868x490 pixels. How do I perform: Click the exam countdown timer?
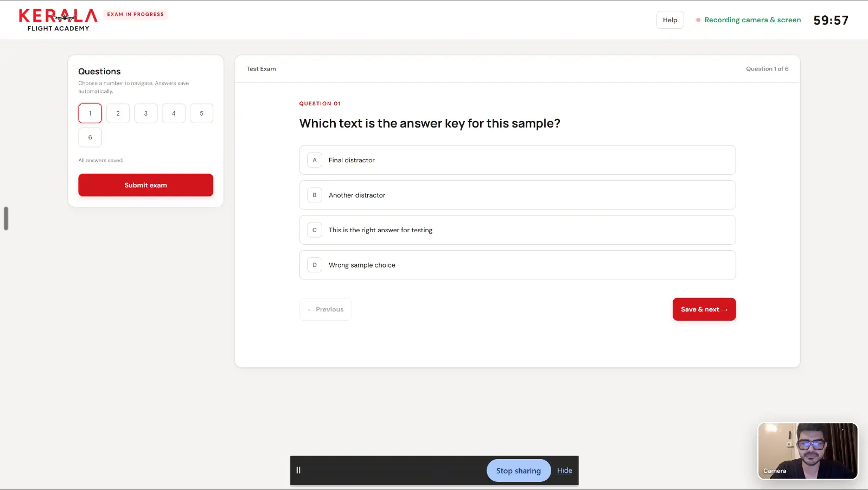[831, 20]
